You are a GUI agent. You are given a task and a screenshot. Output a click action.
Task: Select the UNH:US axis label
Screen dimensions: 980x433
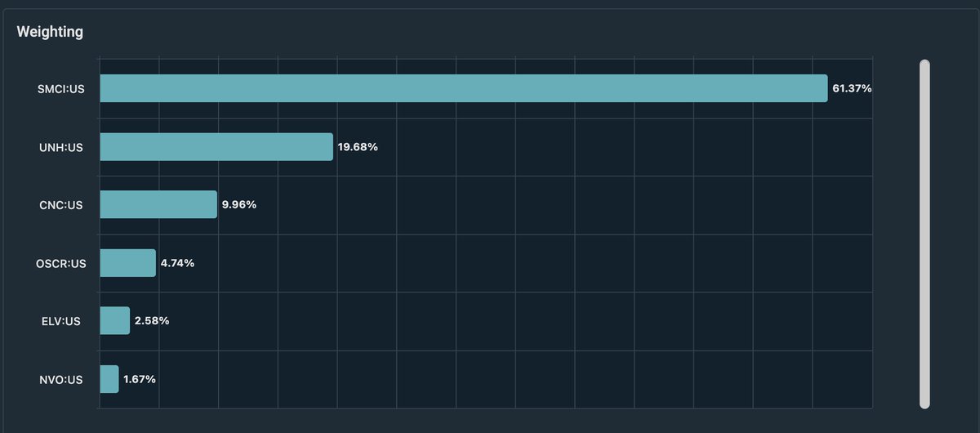62,147
